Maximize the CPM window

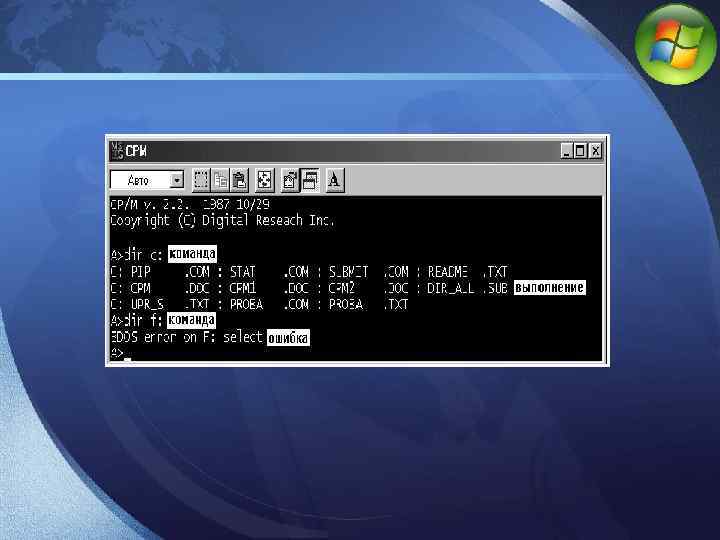click(x=580, y=151)
